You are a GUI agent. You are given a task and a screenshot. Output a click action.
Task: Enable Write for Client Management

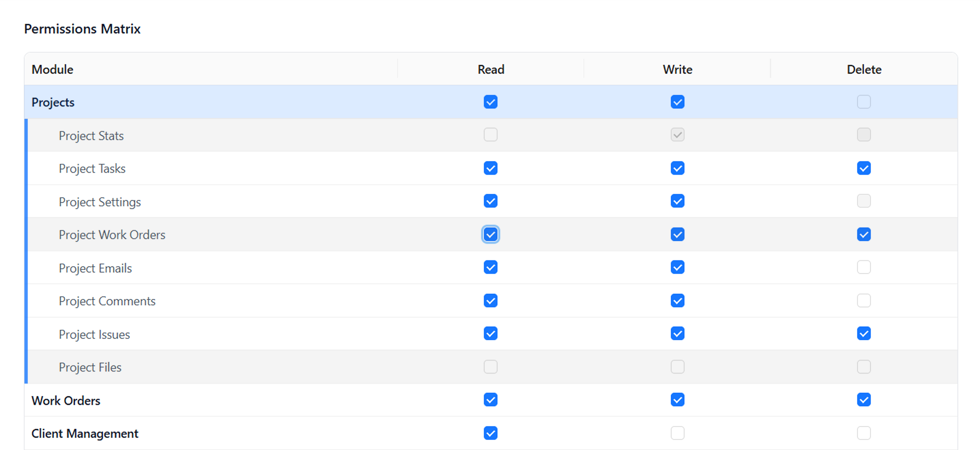pos(677,433)
